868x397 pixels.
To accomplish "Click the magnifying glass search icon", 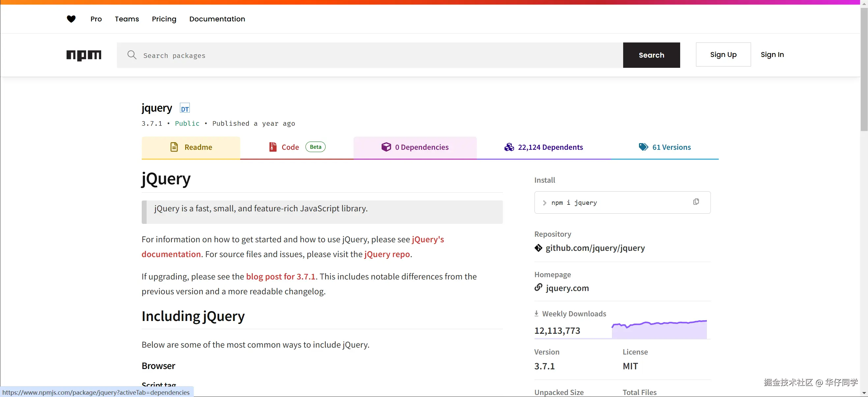I will coord(132,55).
